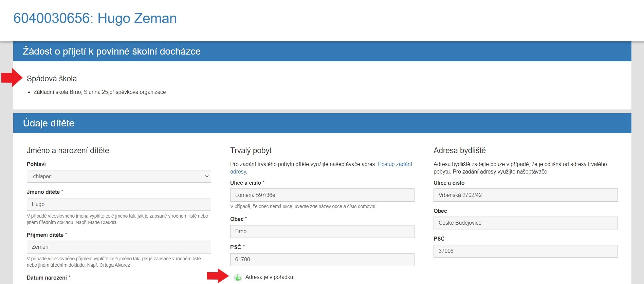Click the Trvalý pobyt Obec field Brno
Image resolution: width=644 pixels, height=284 pixels.
[322, 231]
